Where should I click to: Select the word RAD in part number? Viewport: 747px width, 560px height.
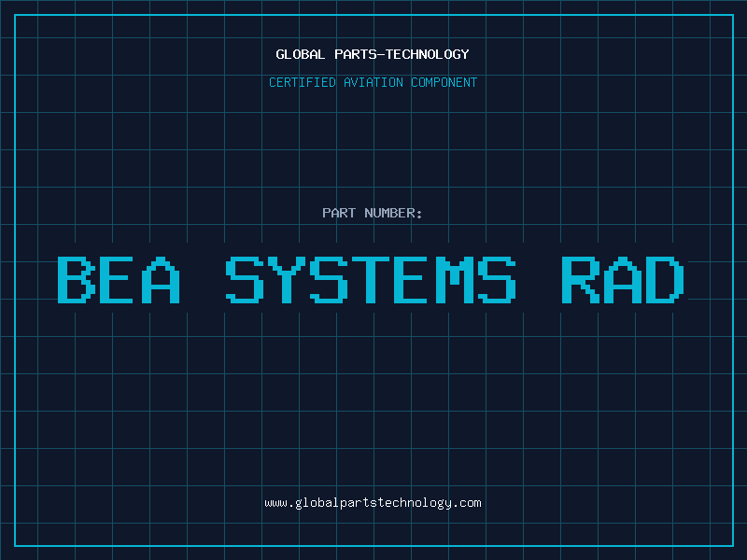coord(624,279)
